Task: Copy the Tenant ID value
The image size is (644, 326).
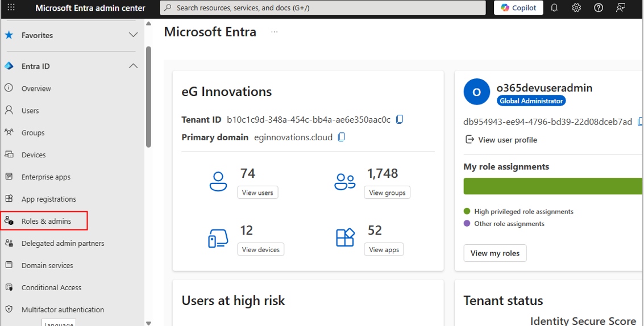Action: (x=400, y=119)
